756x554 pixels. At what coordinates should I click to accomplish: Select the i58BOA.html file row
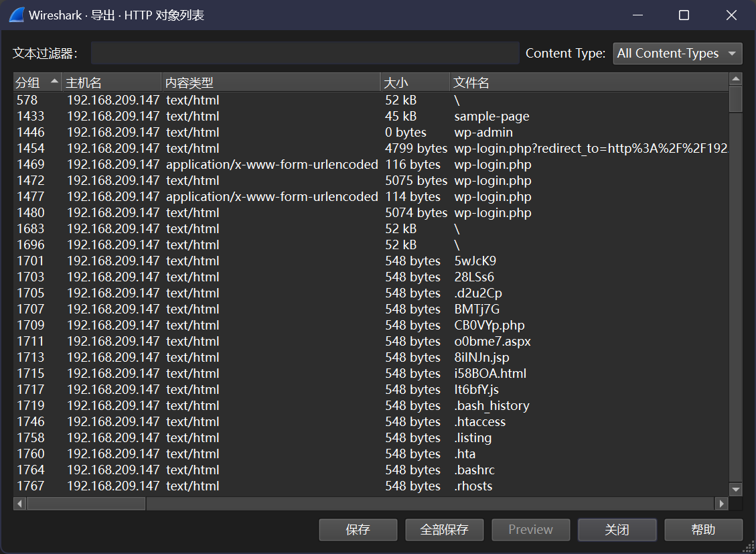(x=371, y=374)
